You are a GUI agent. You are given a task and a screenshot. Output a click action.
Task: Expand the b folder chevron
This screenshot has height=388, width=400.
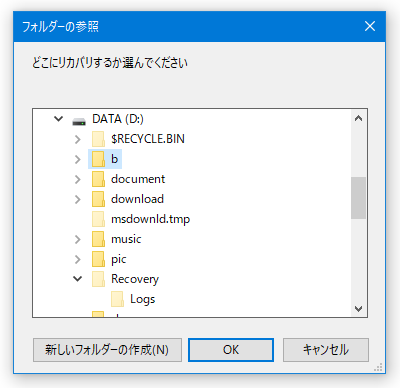click(x=78, y=159)
